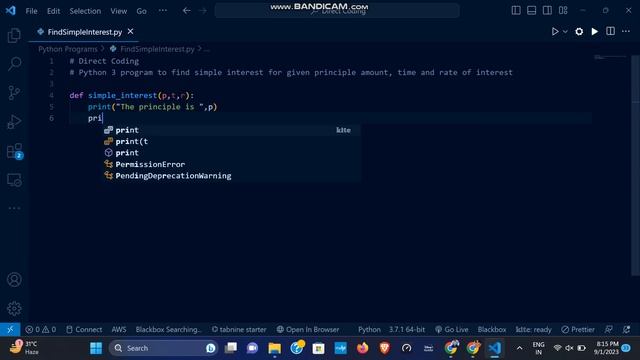Click the gear icon in editor toolbar
Screen dimensions: 640x360
click(579, 31)
